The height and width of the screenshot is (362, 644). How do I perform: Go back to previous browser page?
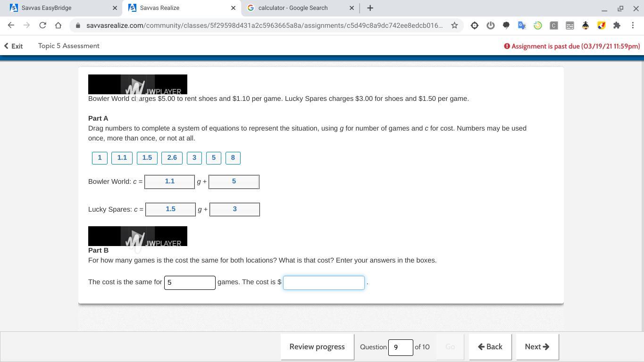(x=11, y=25)
